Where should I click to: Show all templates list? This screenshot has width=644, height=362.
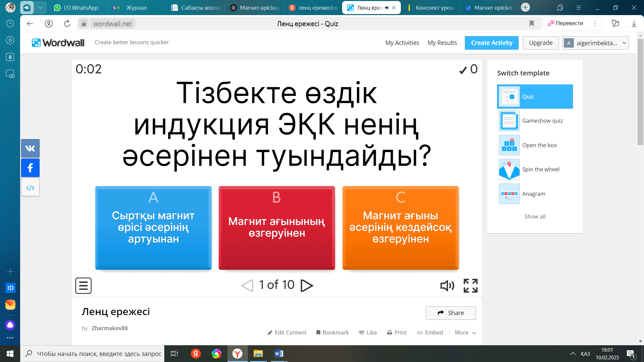(535, 217)
